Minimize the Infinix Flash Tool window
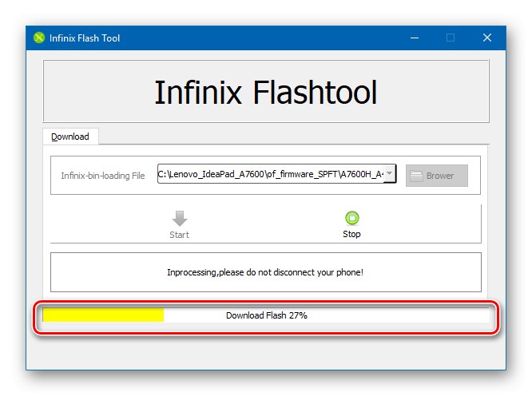 click(x=415, y=38)
